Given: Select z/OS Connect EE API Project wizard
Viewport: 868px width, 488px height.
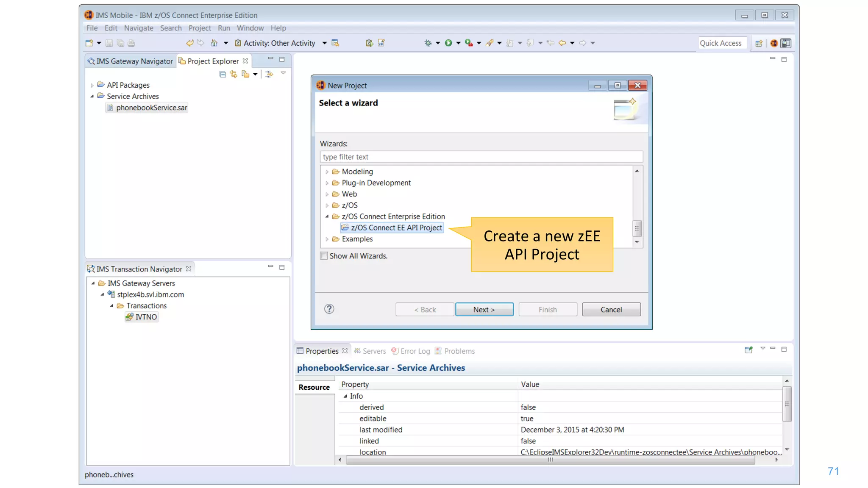Looking at the screenshot, I should [x=392, y=227].
